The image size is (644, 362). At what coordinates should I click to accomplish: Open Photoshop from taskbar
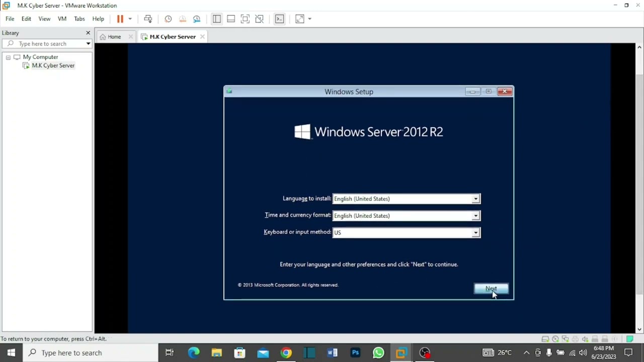pyautogui.click(x=355, y=353)
